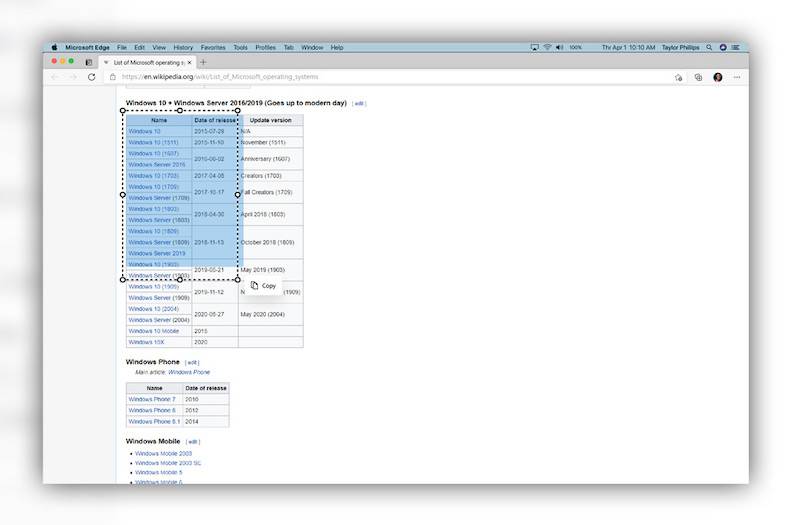
Task: Open the Windows Phone 7 link
Action: tap(152, 399)
